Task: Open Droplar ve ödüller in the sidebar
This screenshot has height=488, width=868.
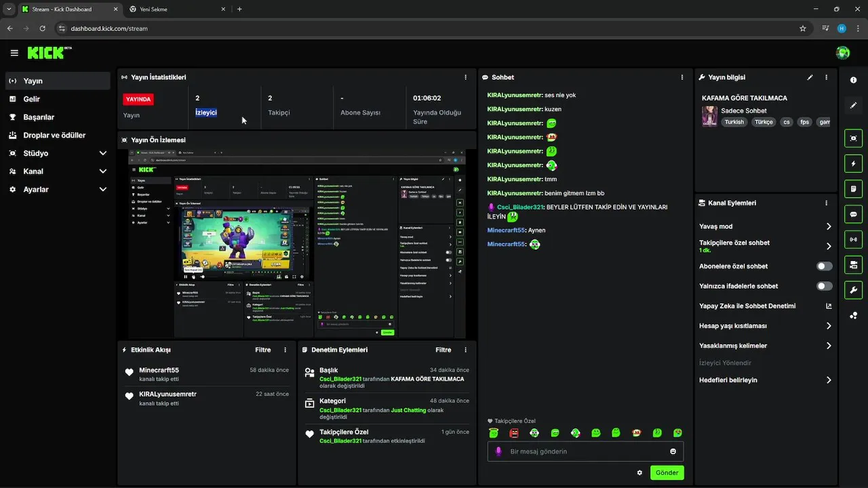Action: pos(58,135)
